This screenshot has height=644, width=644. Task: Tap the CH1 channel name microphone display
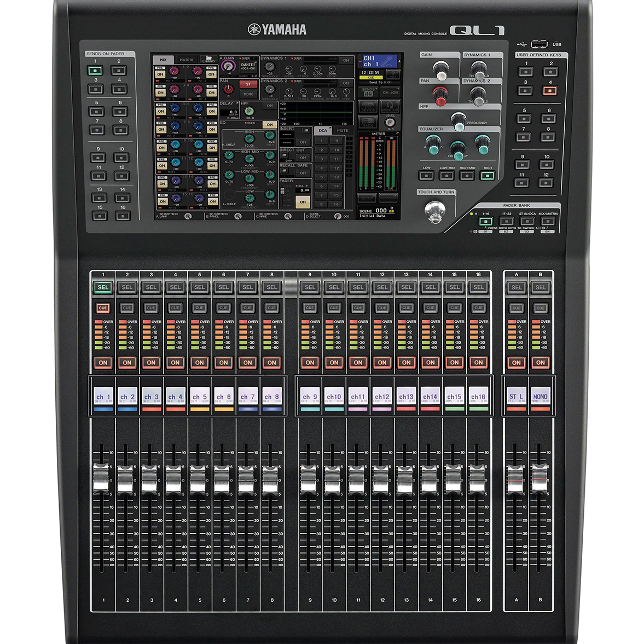click(x=380, y=61)
